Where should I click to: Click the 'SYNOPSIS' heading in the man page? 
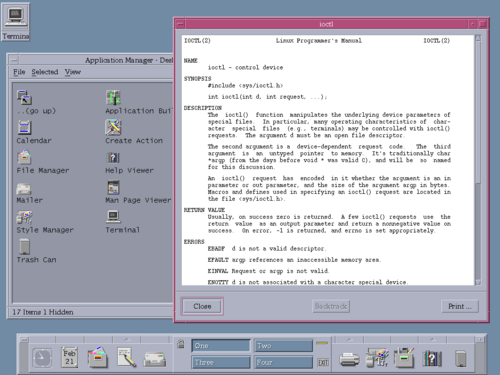coord(197,79)
